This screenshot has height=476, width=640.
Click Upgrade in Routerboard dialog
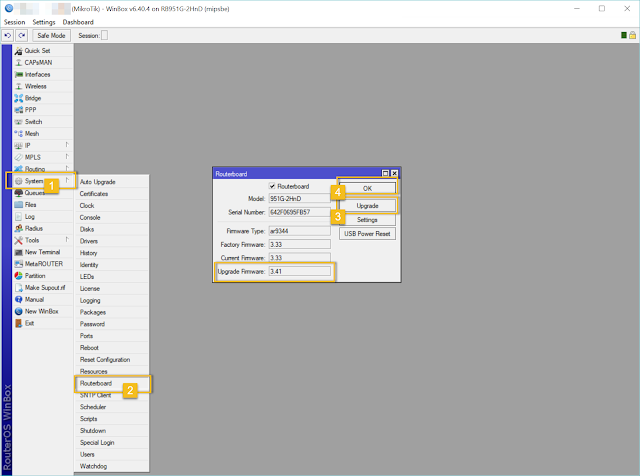point(367,206)
